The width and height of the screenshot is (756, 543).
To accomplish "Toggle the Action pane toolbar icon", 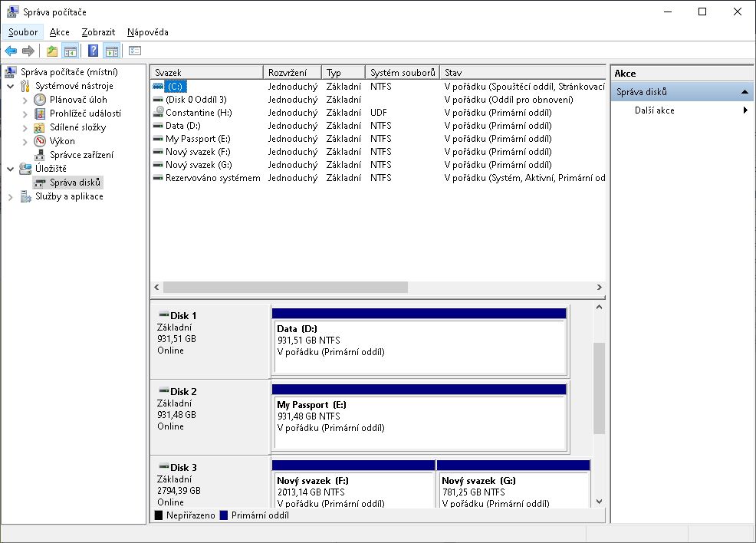I will point(112,51).
